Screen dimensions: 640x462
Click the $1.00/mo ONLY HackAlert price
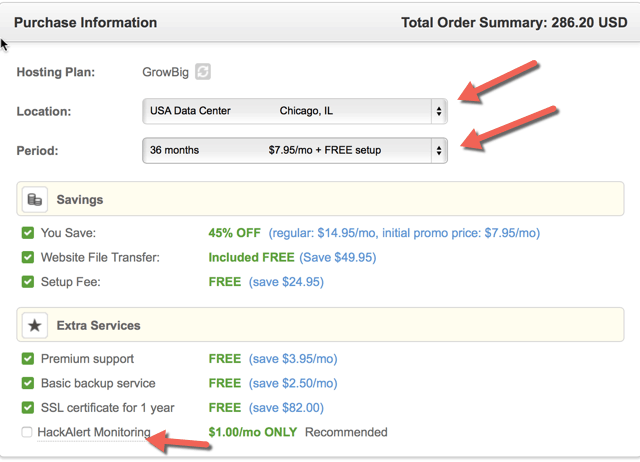[x=253, y=432]
